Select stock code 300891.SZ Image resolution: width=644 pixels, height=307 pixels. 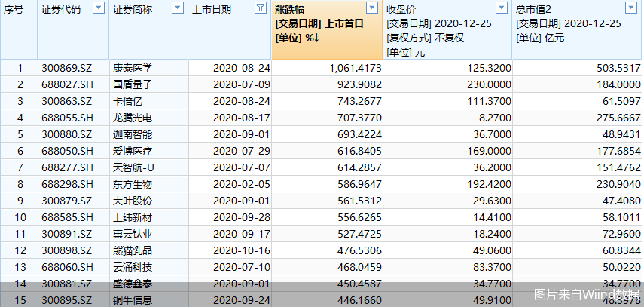[x=66, y=234]
